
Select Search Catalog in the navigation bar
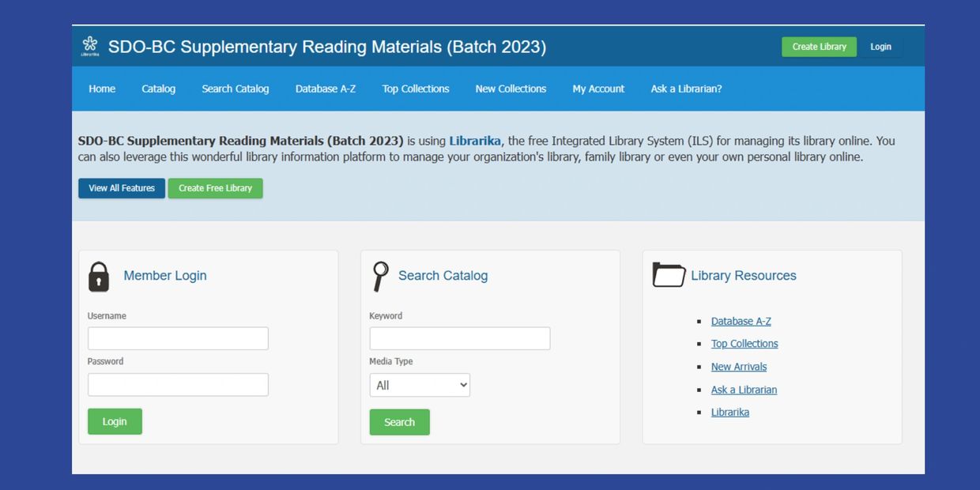coord(235,89)
